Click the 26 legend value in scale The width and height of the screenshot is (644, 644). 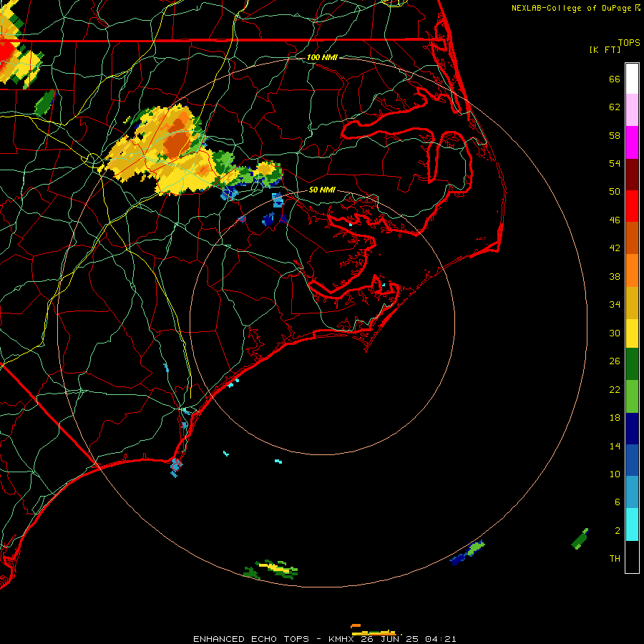coord(615,361)
